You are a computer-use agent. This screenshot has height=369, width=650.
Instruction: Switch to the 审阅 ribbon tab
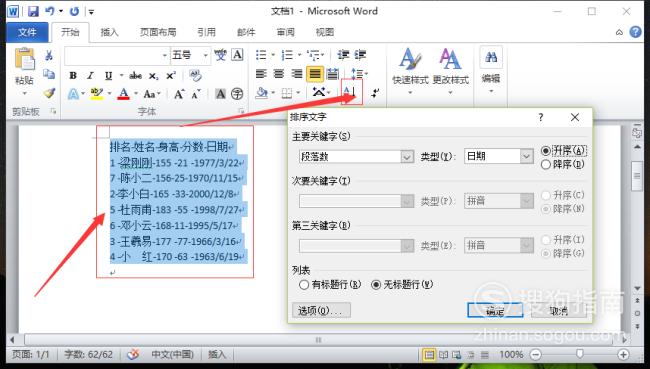(286, 32)
